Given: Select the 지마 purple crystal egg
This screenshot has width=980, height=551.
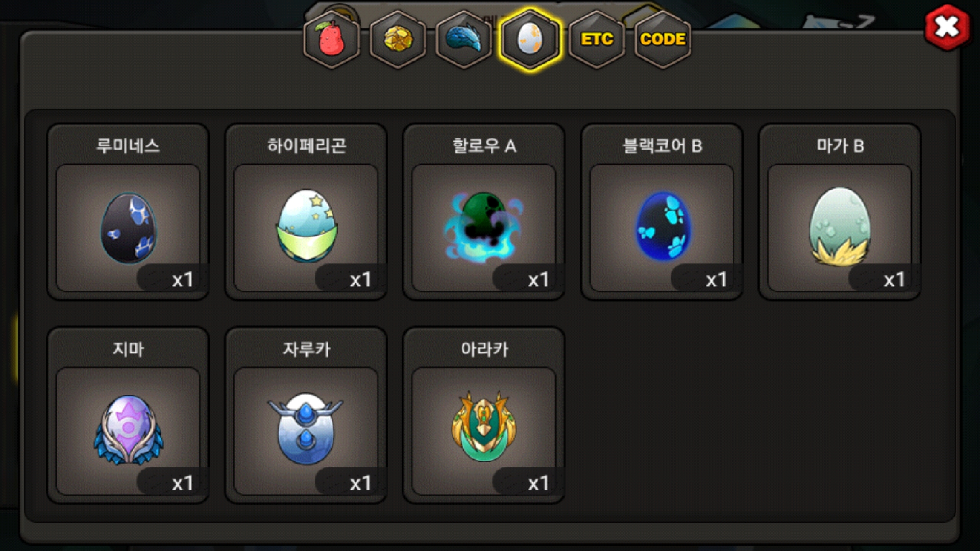Looking at the screenshot, I should pyautogui.click(x=128, y=430).
